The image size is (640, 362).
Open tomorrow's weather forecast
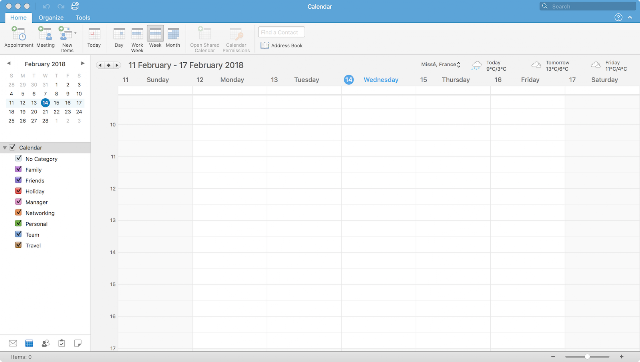tap(550, 65)
